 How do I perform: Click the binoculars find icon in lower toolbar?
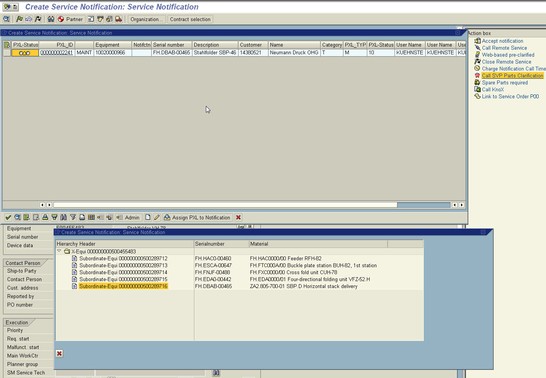(63, 217)
